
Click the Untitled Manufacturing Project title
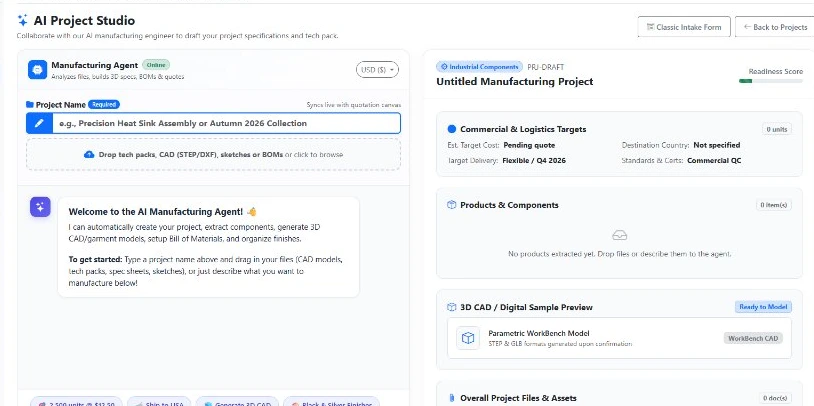tap(514, 82)
